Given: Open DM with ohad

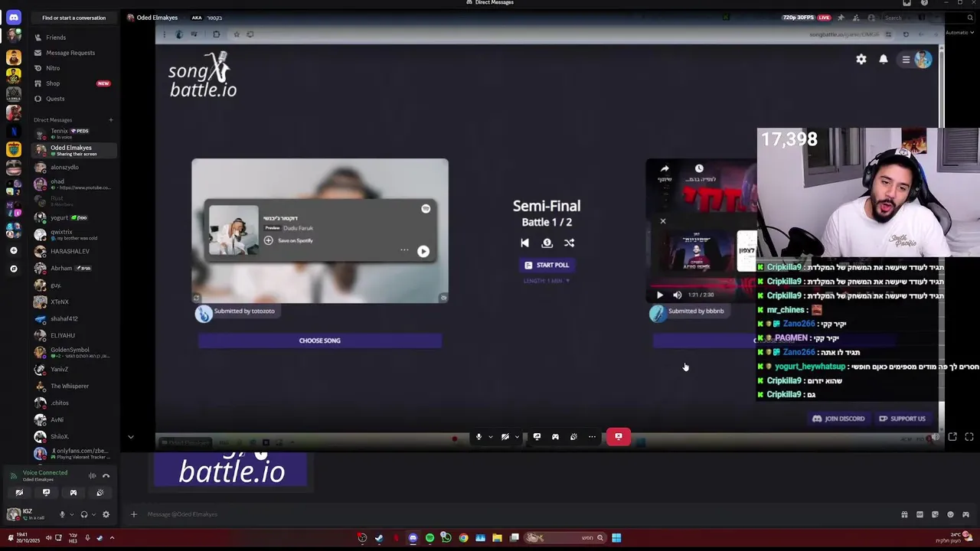Looking at the screenshot, I should coord(73,184).
